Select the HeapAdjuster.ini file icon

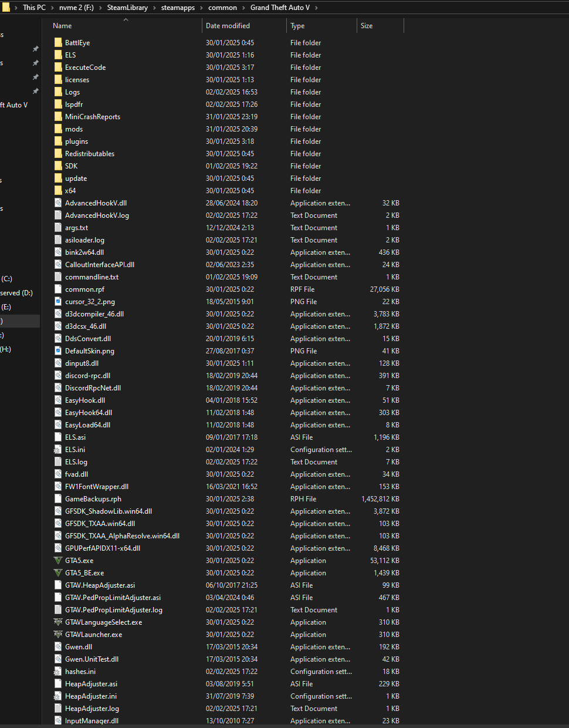pos(58,696)
